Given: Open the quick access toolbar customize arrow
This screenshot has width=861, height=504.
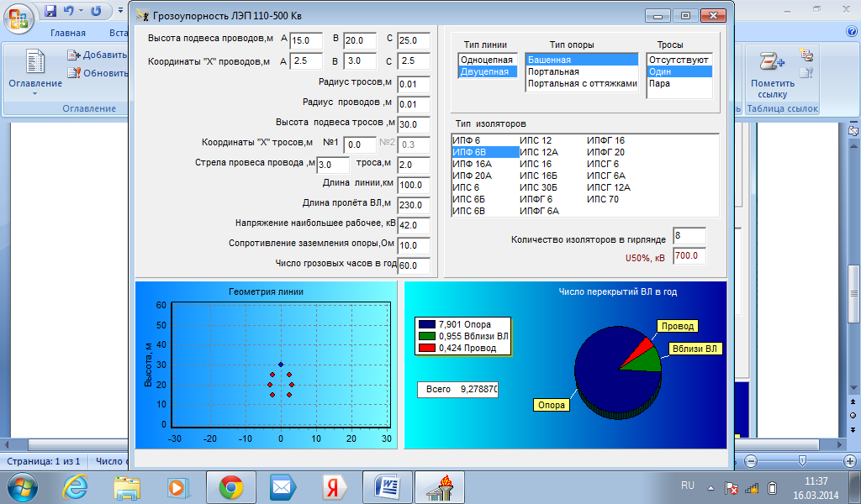Looking at the screenshot, I should 119,12.
